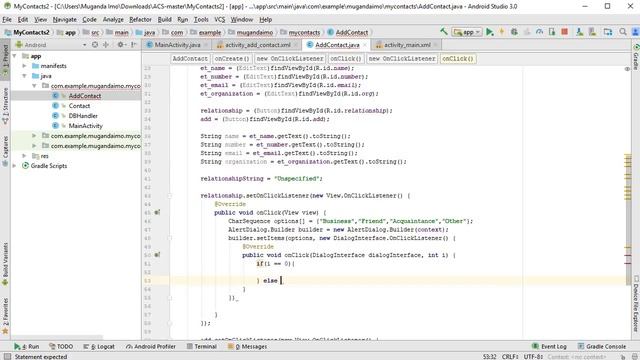This screenshot has height=360, width=640.
Task: Click the inspection eye icon above editor scrollbar
Action: pyautogui.click(x=627, y=69)
